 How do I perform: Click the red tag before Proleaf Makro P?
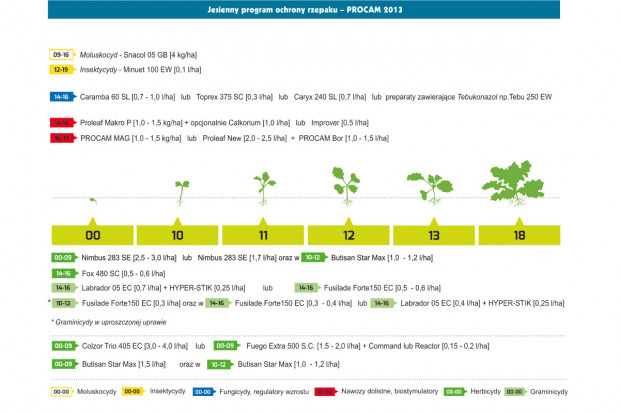click(x=63, y=123)
